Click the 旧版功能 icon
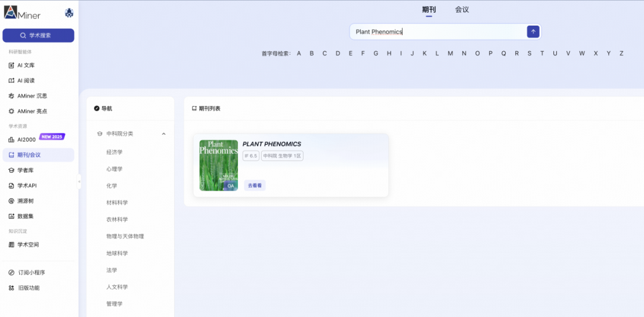The image size is (644, 317). [11, 288]
